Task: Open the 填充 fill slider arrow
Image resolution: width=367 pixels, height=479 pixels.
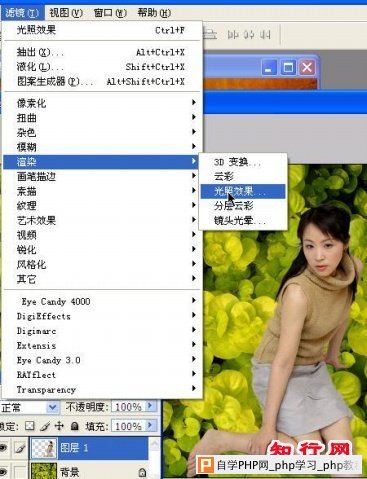Action: pyautogui.click(x=150, y=425)
